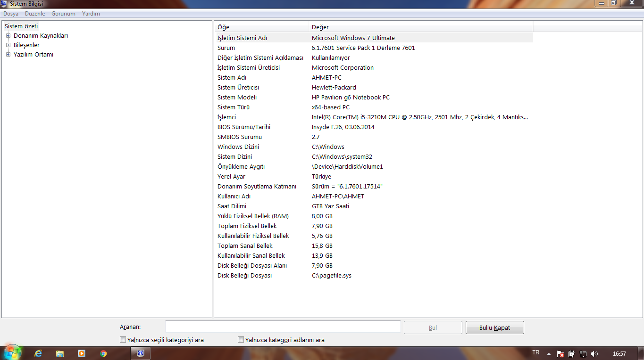This screenshot has width=644, height=360.
Task: Click the C:\pagefile.sys value
Action: click(x=332, y=276)
